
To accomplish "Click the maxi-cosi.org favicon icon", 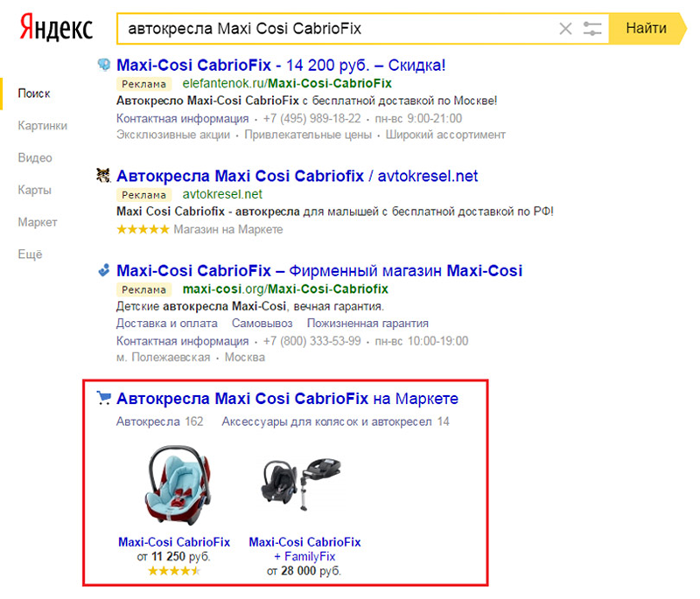I will pyautogui.click(x=104, y=270).
